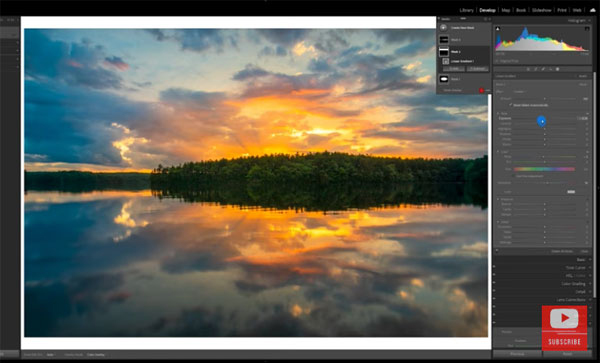Switch to the Slideshow module
The width and height of the screenshot is (600, 363).
point(542,10)
